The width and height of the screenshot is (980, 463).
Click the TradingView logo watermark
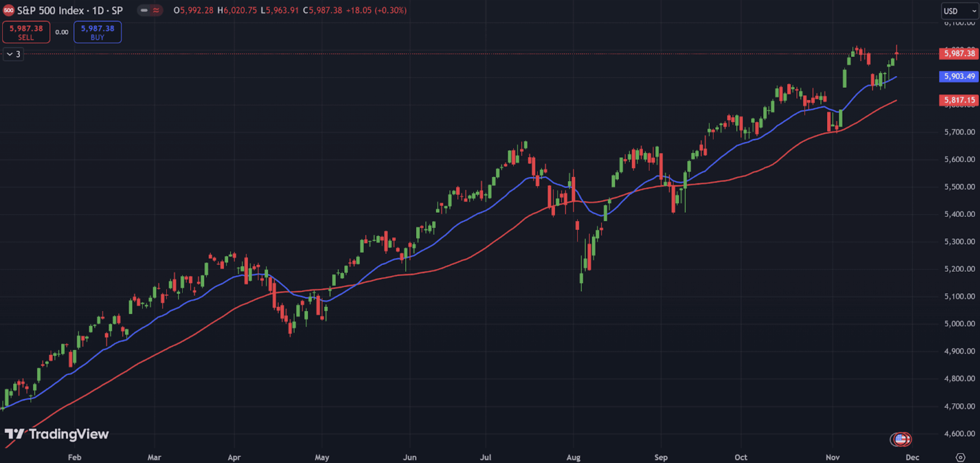click(x=57, y=434)
